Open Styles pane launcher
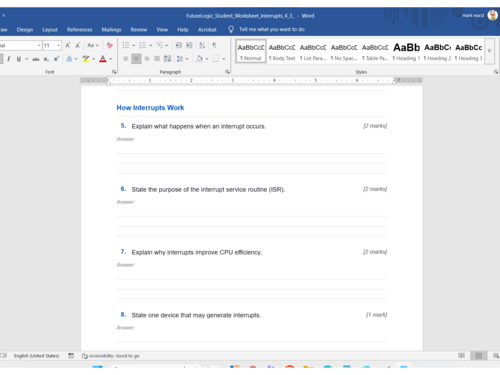The width and height of the screenshot is (500, 375). (x=496, y=72)
